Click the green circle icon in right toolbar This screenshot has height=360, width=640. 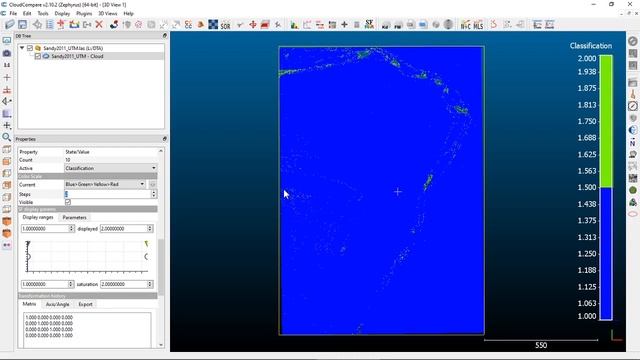point(633,190)
